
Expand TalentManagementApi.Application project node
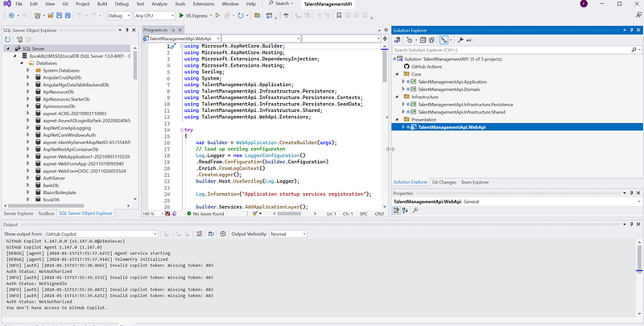[403, 82]
